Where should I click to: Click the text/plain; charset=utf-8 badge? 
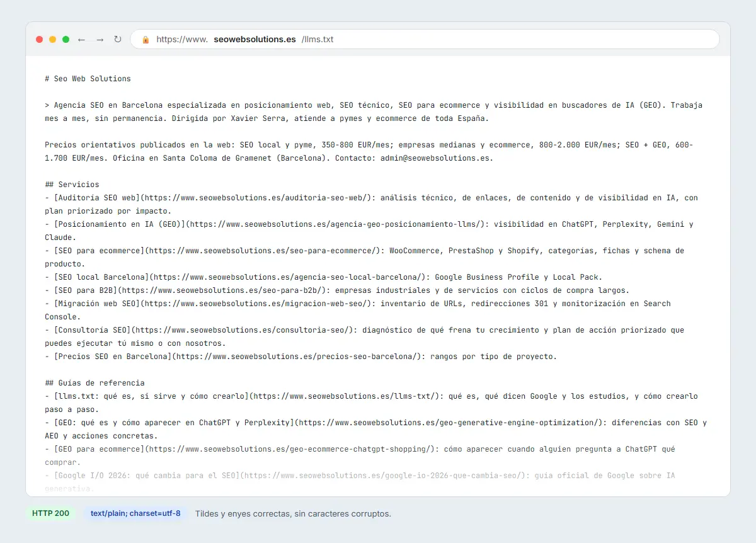[x=135, y=513]
